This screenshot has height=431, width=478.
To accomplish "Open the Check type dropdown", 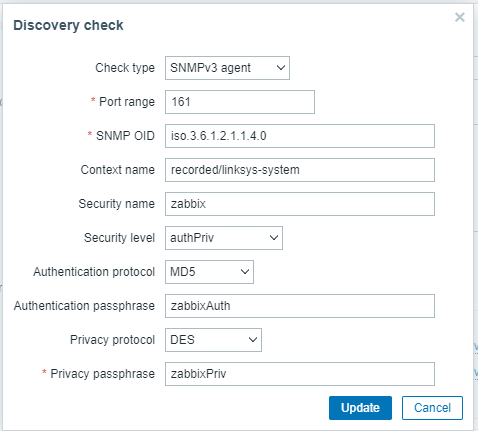I will (x=227, y=68).
